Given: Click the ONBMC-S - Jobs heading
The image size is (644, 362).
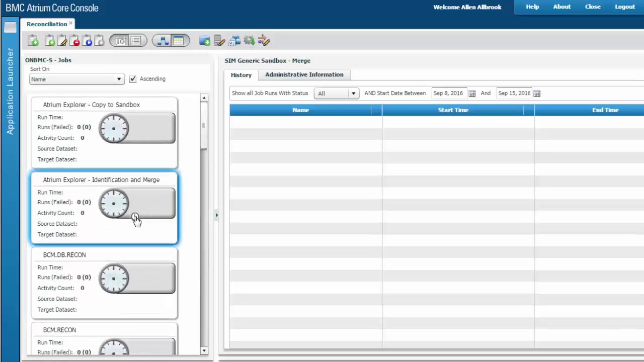Looking at the screenshot, I should tap(48, 60).
